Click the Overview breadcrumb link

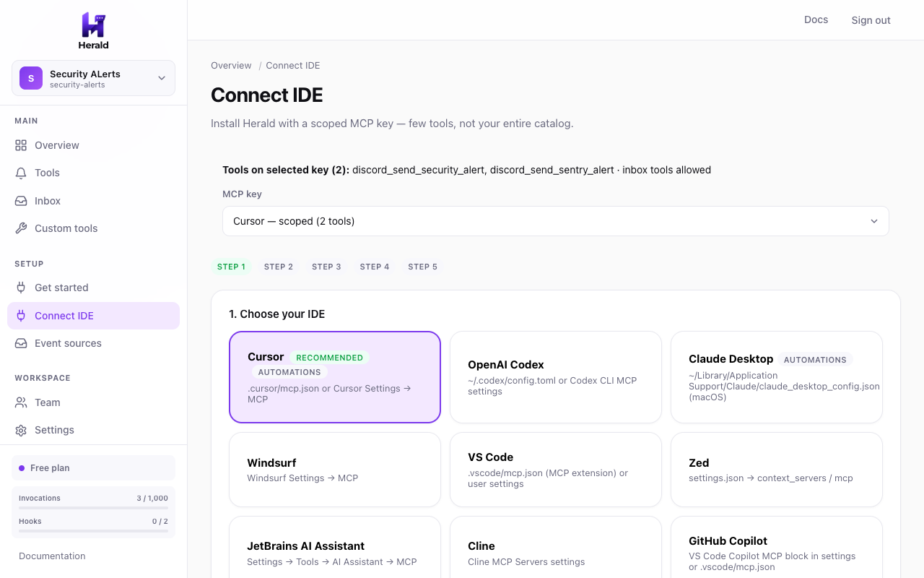click(x=231, y=65)
